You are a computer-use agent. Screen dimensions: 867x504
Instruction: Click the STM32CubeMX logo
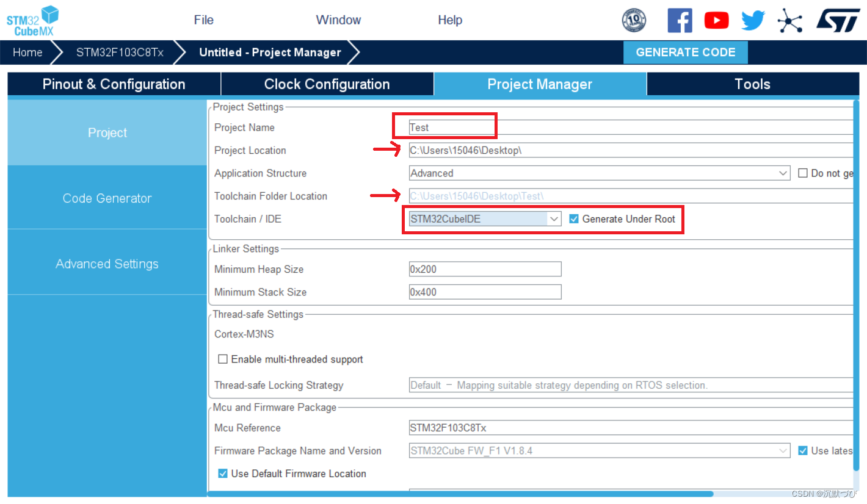[x=33, y=20]
